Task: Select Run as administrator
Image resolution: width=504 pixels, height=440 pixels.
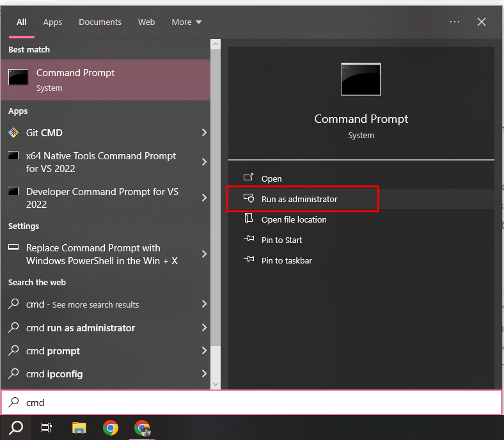Action: [x=361, y=199]
